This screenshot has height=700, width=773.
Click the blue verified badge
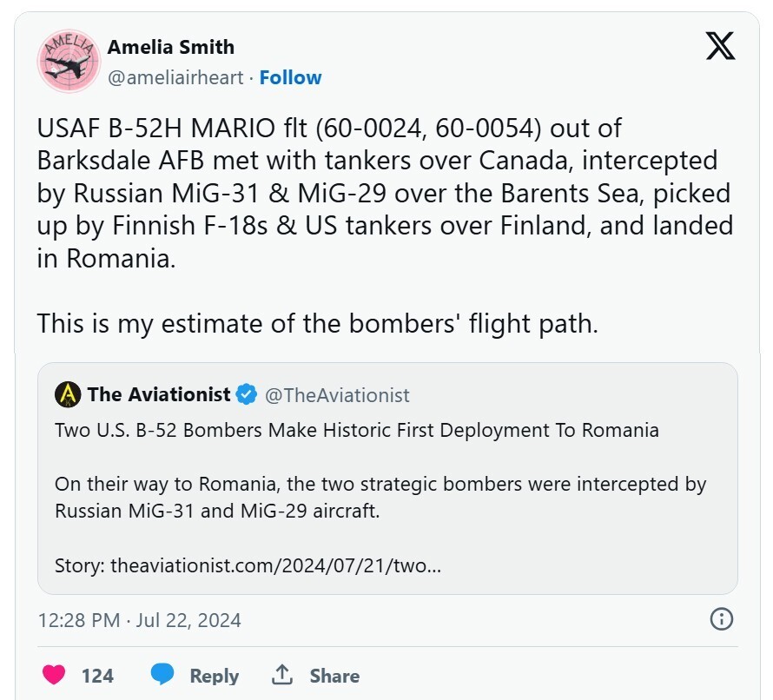point(247,395)
